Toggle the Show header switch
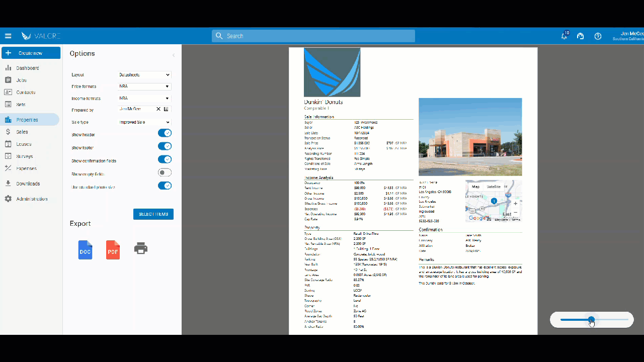Screen dimensions: 644x362 click(x=165, y=133)
